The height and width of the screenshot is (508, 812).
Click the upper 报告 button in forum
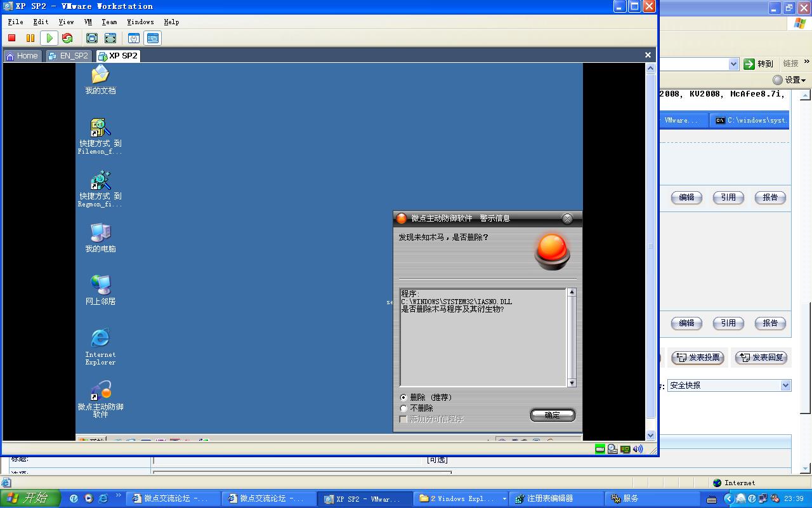pyautogui.click(x=770, y=197)
